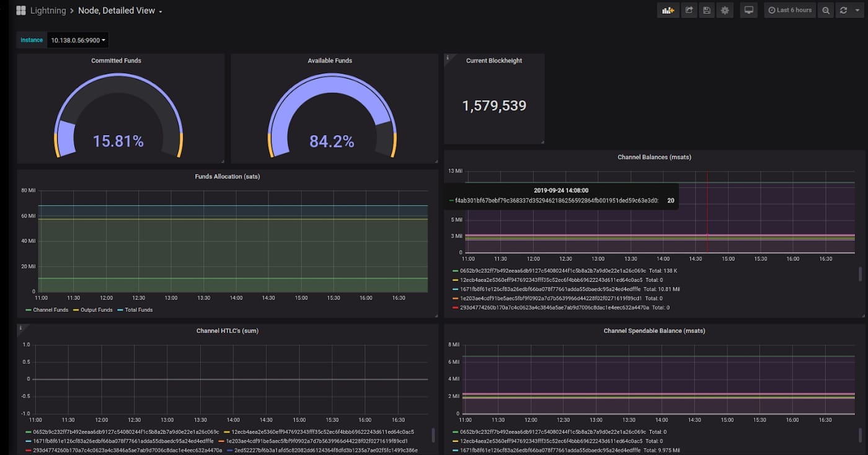Click the Add panel icon
The height and width of the screenshot is (455, 868).
coord(668,11)
